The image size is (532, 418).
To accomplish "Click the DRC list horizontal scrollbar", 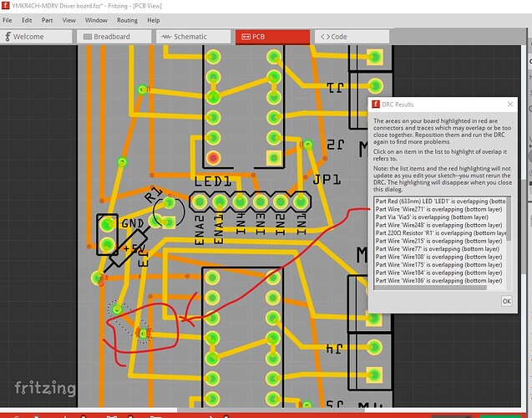I will [430, 288].
